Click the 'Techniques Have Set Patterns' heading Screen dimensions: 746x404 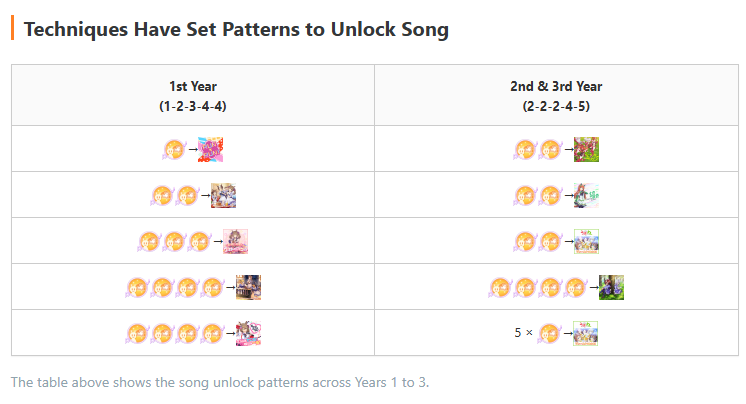pos(236,29)
